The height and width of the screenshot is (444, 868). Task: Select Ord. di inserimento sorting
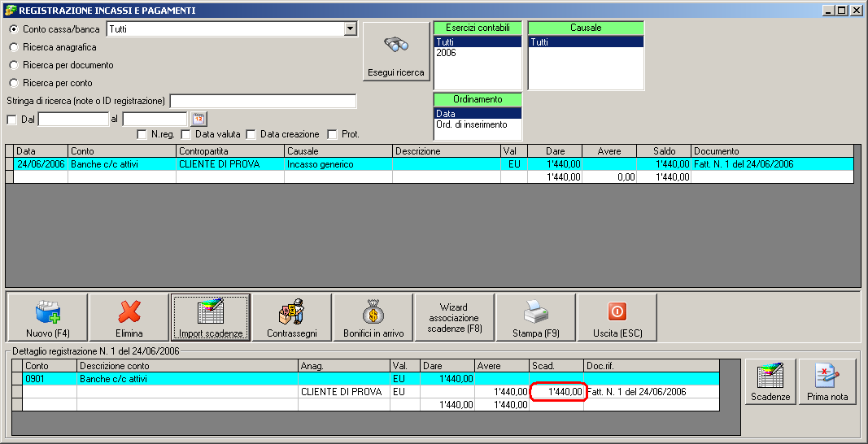pyautogui.click(x=478, y=124)
